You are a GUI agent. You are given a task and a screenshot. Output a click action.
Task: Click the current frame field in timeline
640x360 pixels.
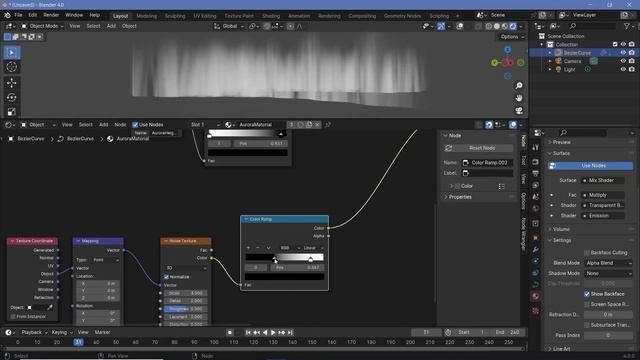tap(426, 333)
